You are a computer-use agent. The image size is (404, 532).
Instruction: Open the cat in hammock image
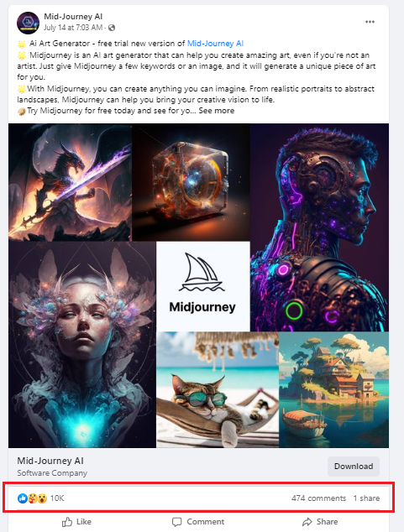click(218, 390)
